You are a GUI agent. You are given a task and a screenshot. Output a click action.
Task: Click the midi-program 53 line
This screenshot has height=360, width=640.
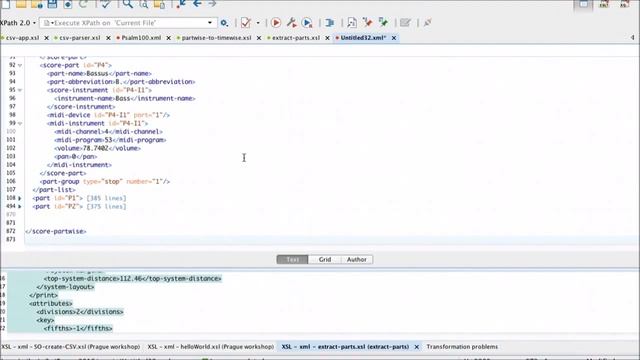pyautogui.click(x=110, y=140)
